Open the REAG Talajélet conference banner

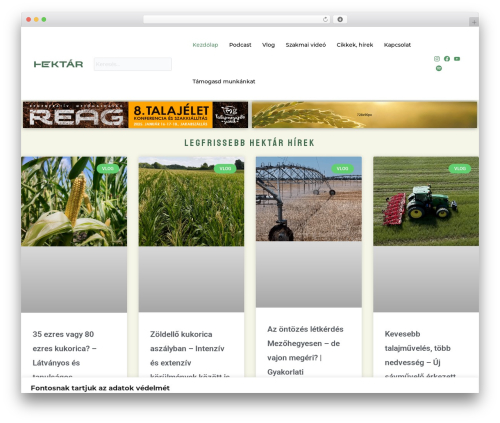point(135,115)
